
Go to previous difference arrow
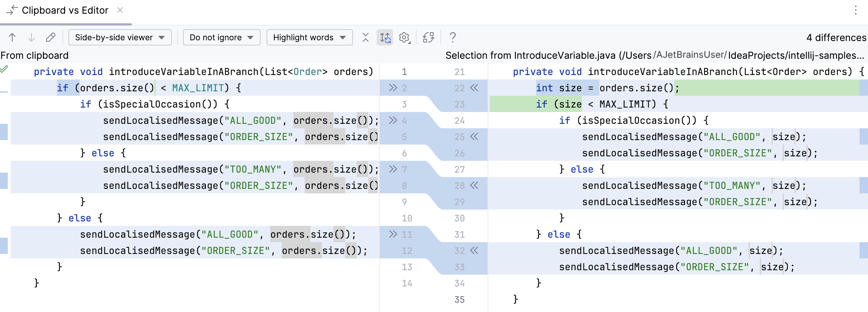click(12, 37)
